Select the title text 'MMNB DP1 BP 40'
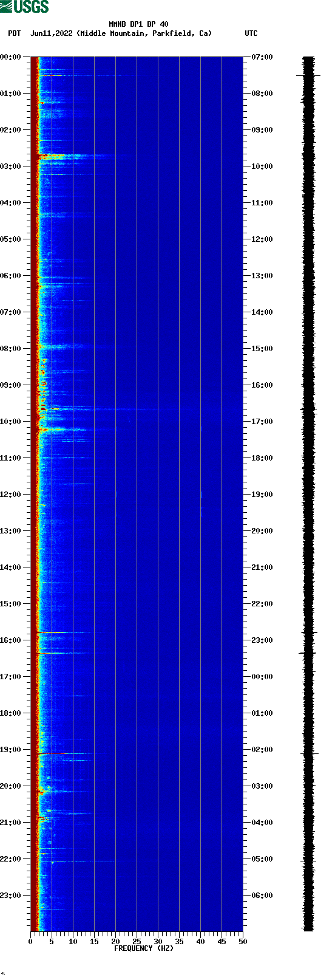The height and width of the screenshot is (980, 335). pyautogui.click(x=138, y=24)
